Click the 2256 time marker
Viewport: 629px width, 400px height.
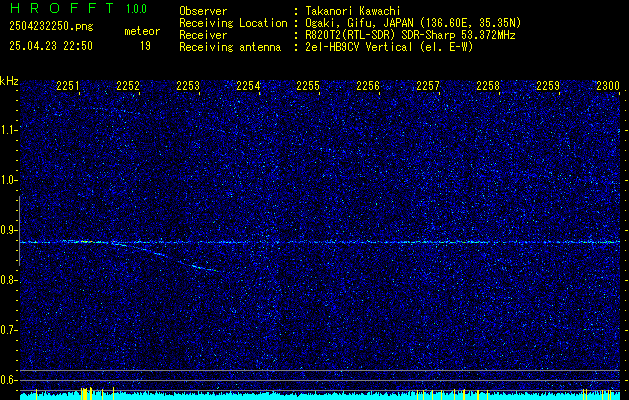pos(368,85)
